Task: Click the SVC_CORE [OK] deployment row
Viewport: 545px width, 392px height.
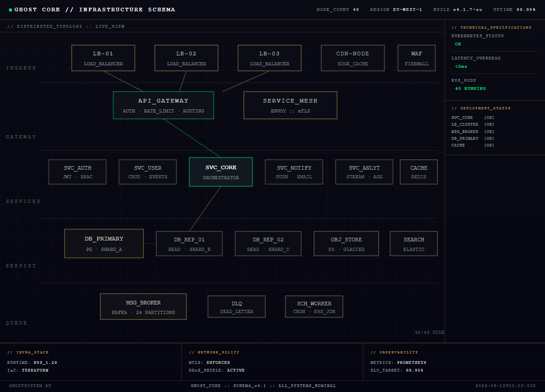Action: tap(473, 118)
